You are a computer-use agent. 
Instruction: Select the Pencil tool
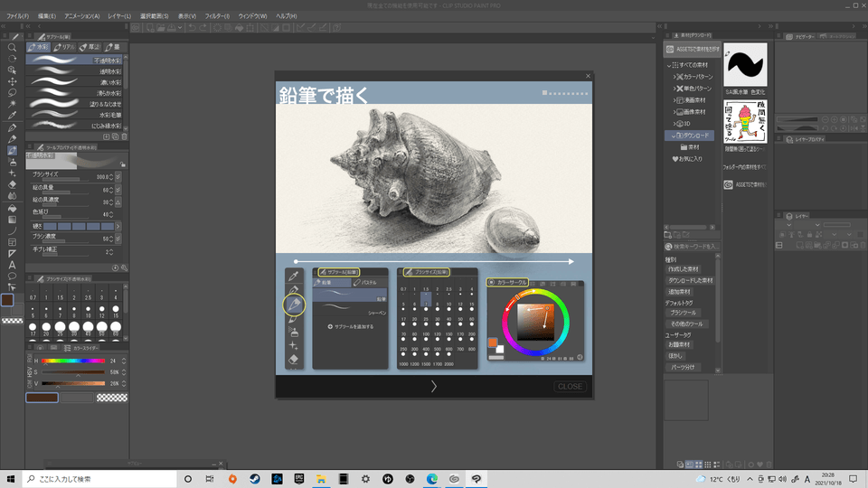pyautogui.click(x=12, y=139)
